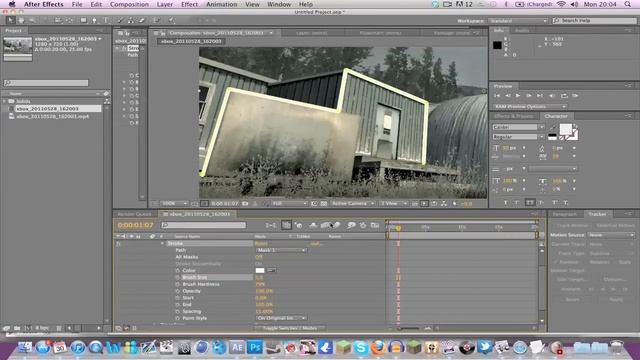This screenshot has width=640, height=360.
Task: Click the Draft 3D timeline button
Action: pyautogui.click(x=299, y=225)
